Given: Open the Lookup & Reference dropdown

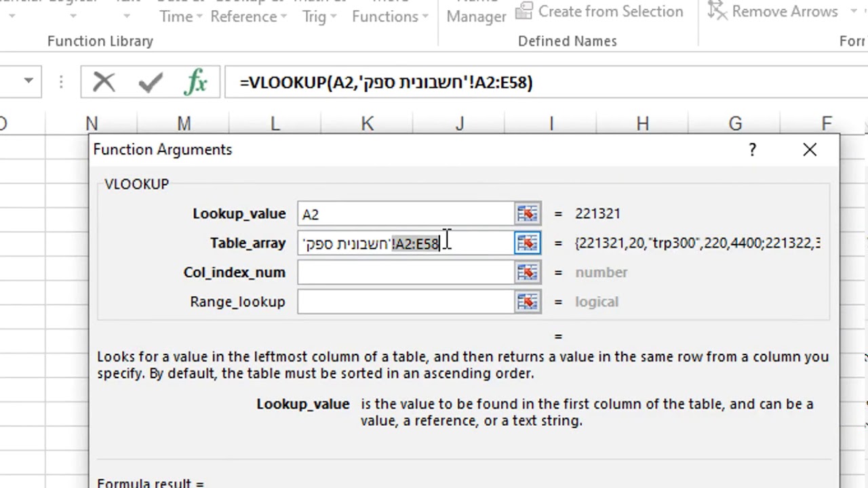Looking at the screenshot, I should coord(248,12).
